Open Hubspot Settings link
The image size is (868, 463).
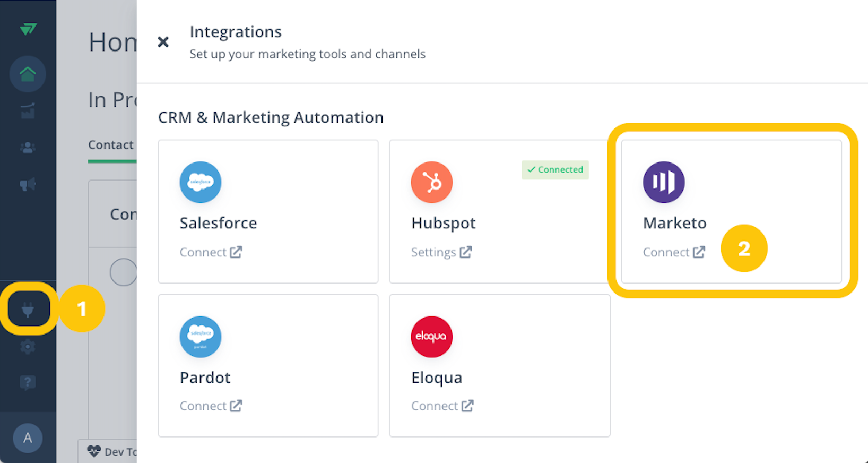click(x=441, y=252)
